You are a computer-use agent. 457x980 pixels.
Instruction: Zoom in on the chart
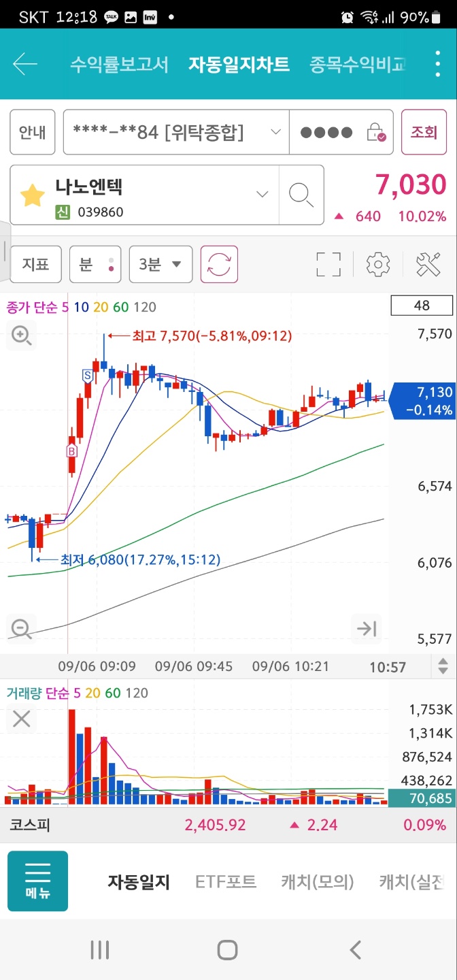[x=21, y=335]
